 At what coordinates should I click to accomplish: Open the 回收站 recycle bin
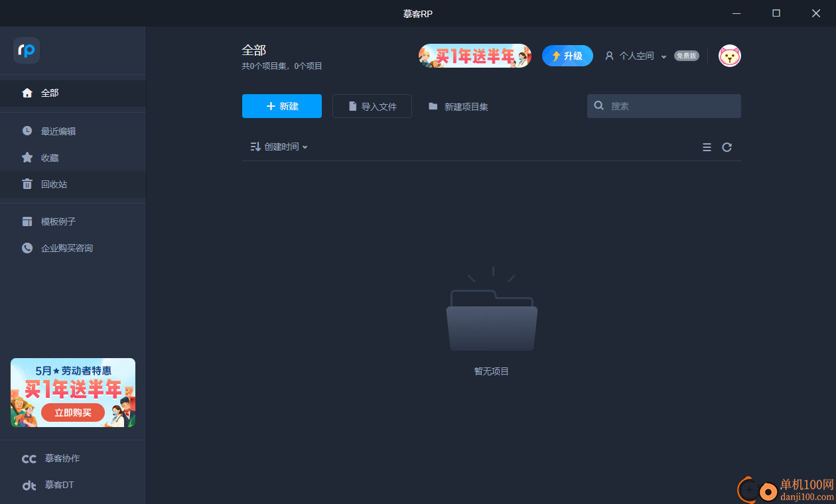tap(73, 184)
